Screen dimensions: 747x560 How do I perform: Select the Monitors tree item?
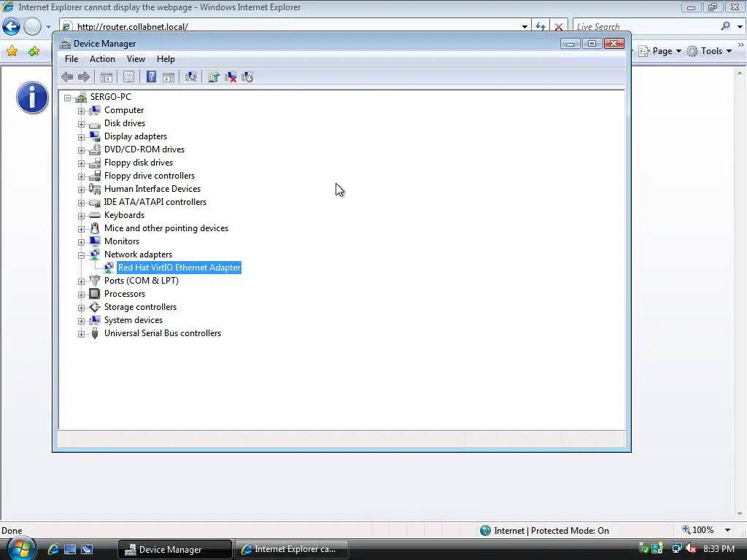coord(122,241)
